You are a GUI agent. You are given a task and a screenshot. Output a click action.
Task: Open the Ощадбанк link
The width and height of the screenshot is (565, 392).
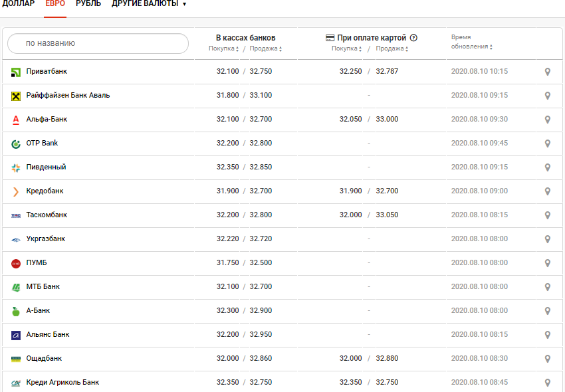click(44, 358)
